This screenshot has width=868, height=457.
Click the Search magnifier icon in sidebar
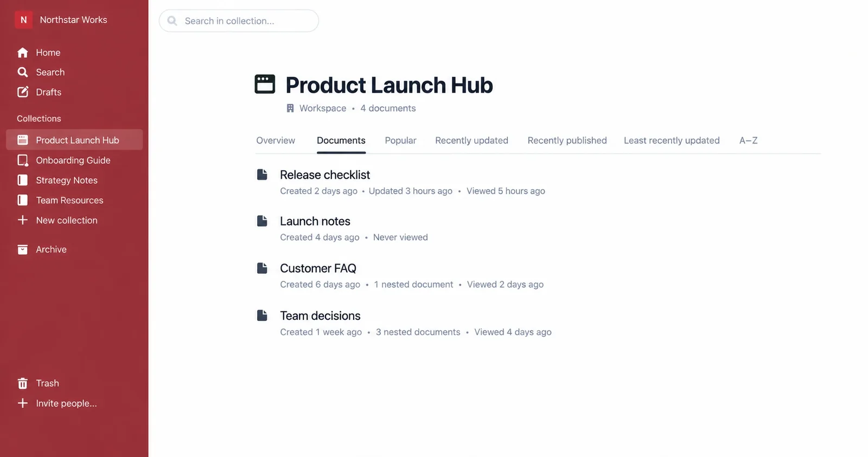(23, 72)
